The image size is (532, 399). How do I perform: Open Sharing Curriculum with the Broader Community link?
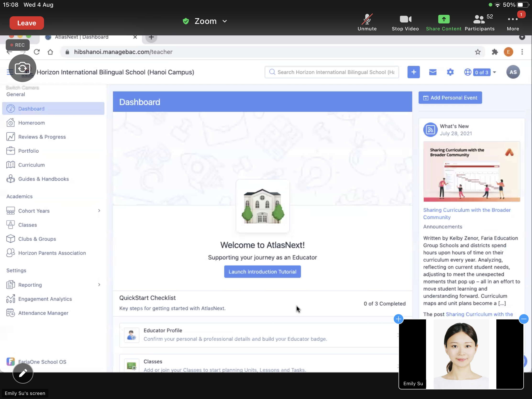[x=467, y=214]
